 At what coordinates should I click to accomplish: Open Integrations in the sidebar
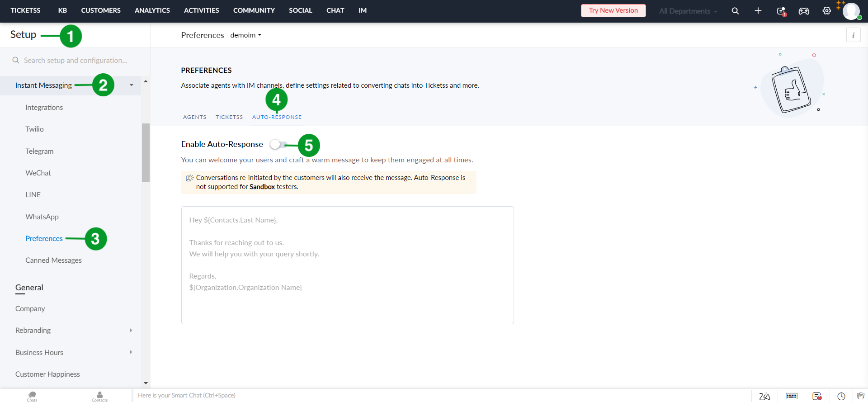click(44, 107)
